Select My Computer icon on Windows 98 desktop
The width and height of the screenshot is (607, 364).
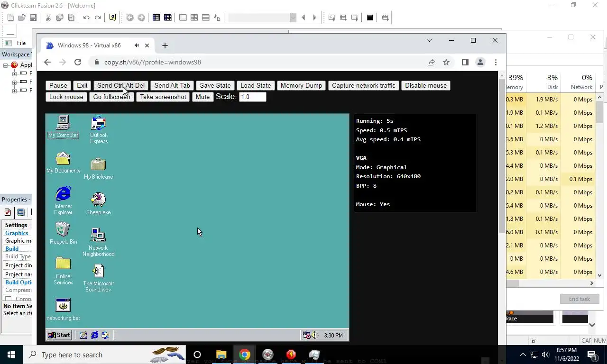pyautogui.click(x=63, y=127)
